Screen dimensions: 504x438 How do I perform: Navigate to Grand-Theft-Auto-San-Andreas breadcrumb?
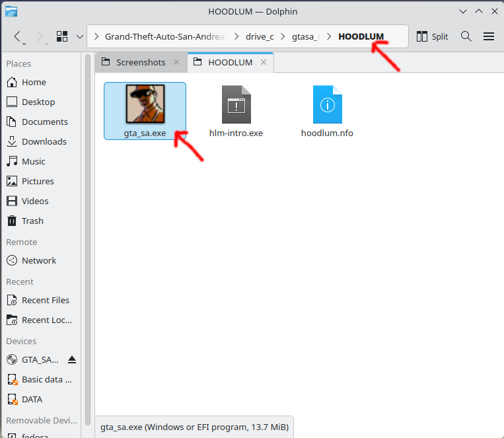pyautogui.click(x=166, y=36)
